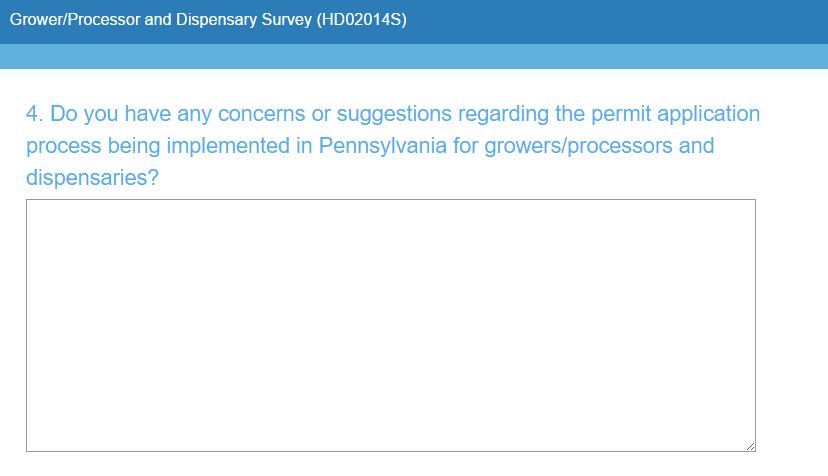
Task: Click "Grower/Processor" in the header title
Action: [x=75, y=20]
